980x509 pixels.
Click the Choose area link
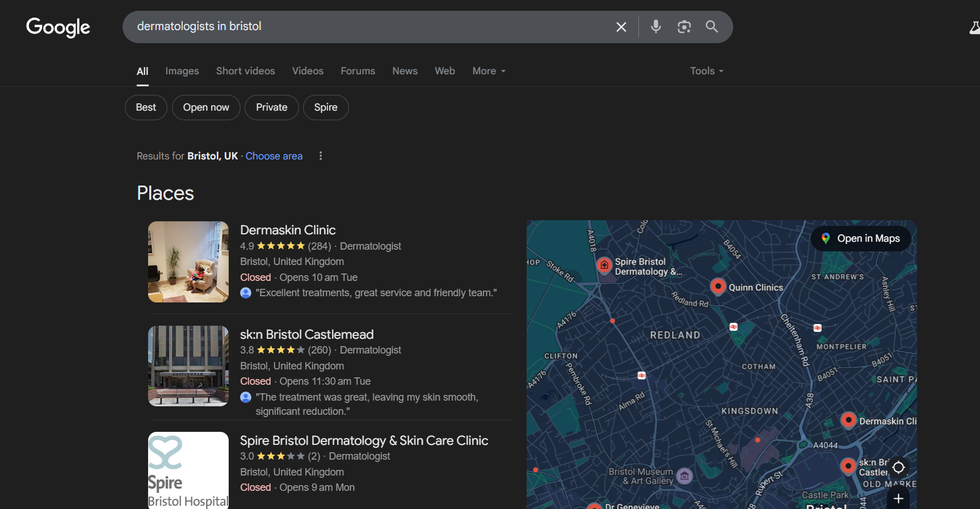tap(274, 156)
